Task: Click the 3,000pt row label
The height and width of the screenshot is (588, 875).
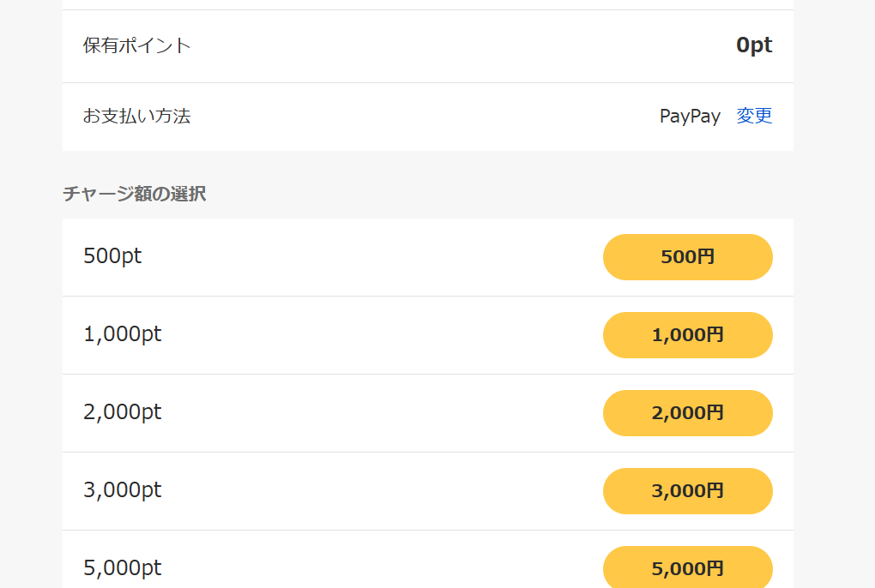Action: tap(122, 490)
